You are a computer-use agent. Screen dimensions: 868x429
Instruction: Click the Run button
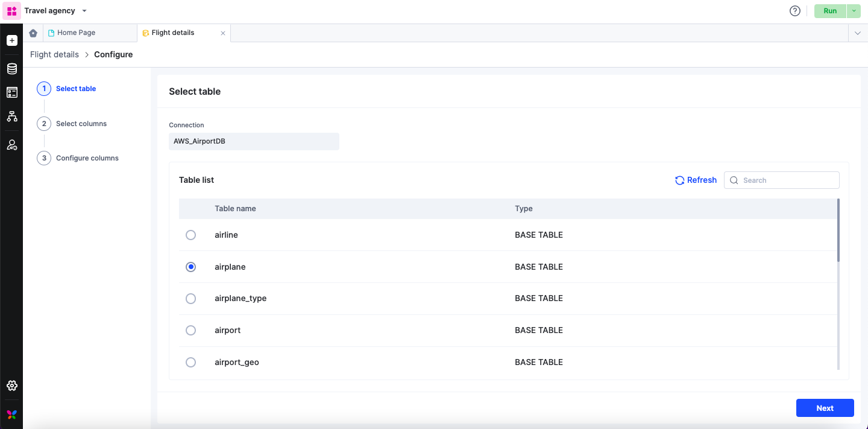coord(830,11)
